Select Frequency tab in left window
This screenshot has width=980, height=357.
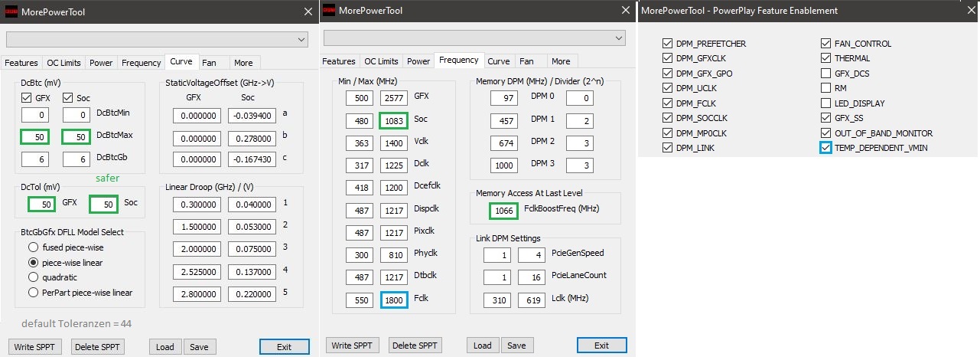point(141,63)
